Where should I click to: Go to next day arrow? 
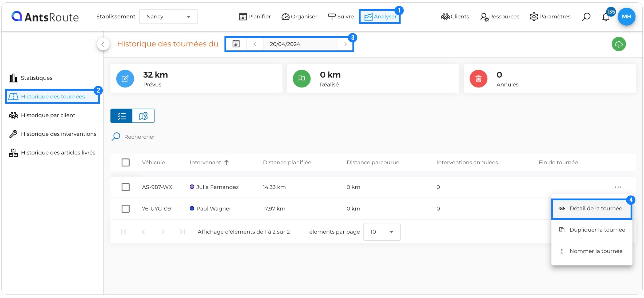pos(345,44)
